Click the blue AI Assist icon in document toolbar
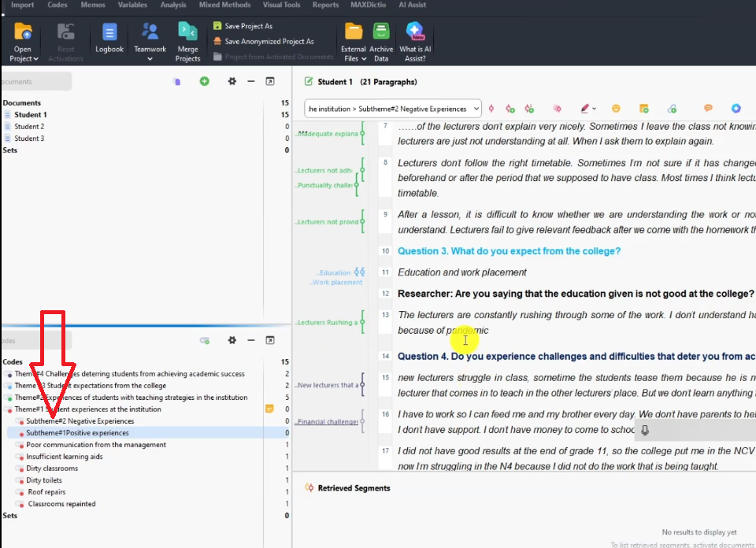Viewport: 756px width, 548px height. click(x=736, y=109)
